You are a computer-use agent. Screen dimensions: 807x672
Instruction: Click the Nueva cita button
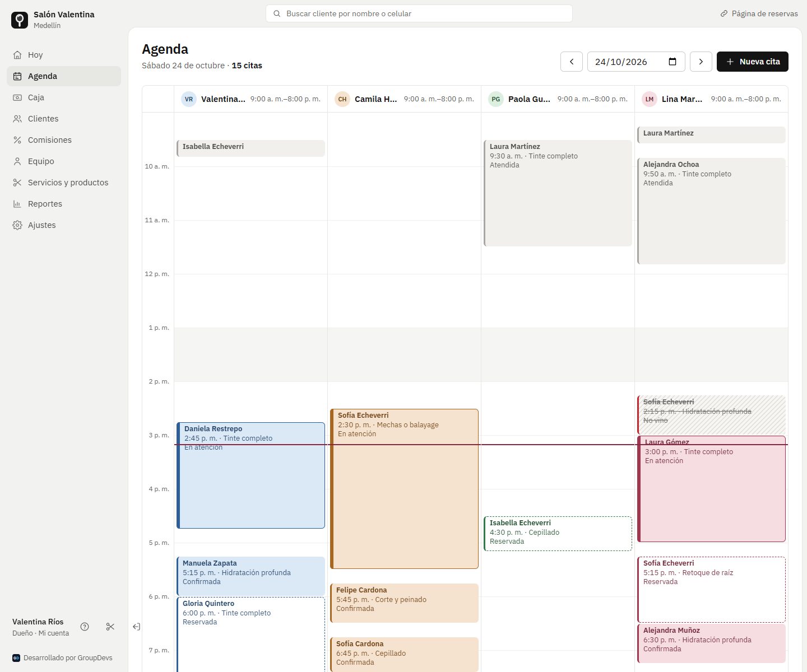pyautogui.click(x=753, y=62)
